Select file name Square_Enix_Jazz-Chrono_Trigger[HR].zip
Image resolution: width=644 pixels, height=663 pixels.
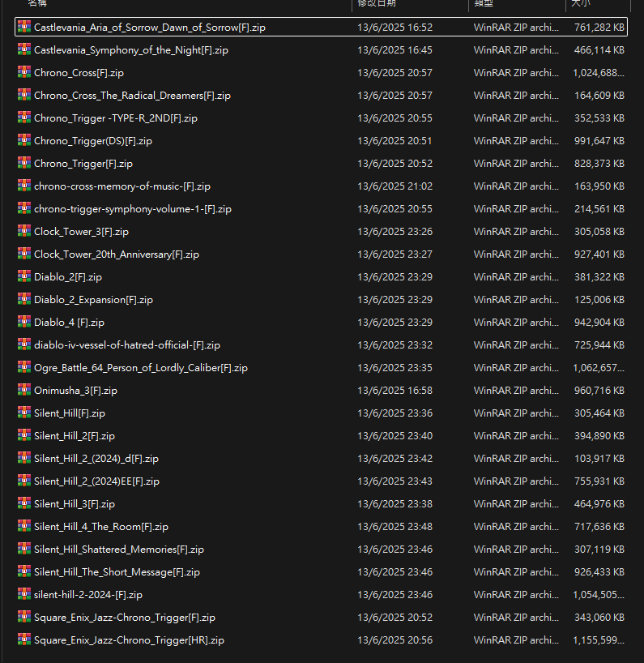pos(129,640)
